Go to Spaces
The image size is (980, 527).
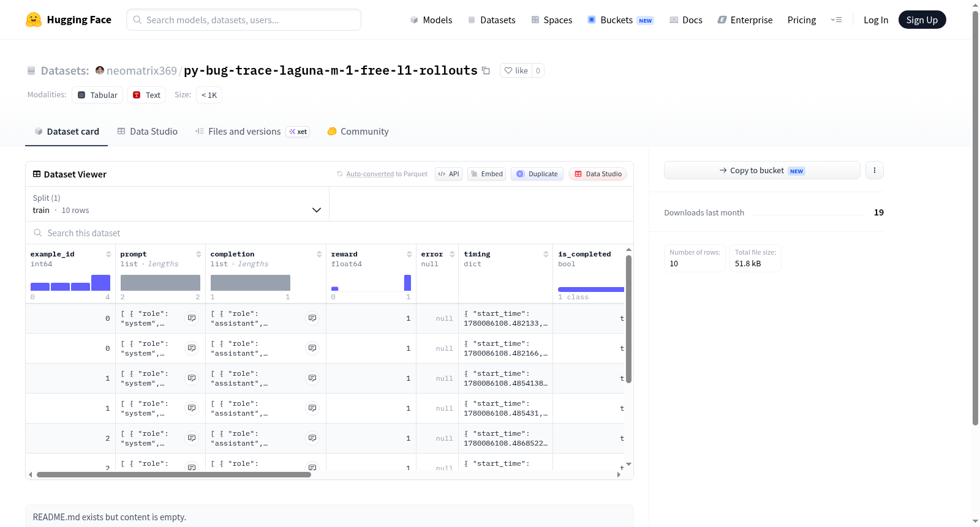tap(552, 20)
